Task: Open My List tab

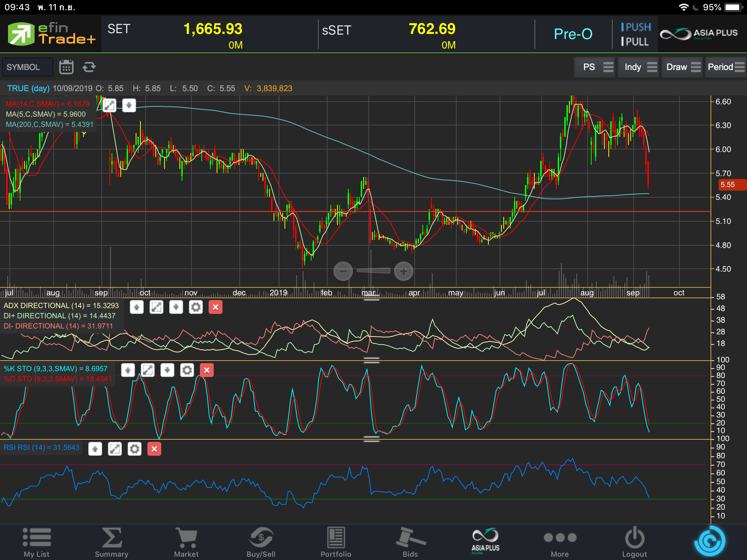Action: click(x=36, y=542)
